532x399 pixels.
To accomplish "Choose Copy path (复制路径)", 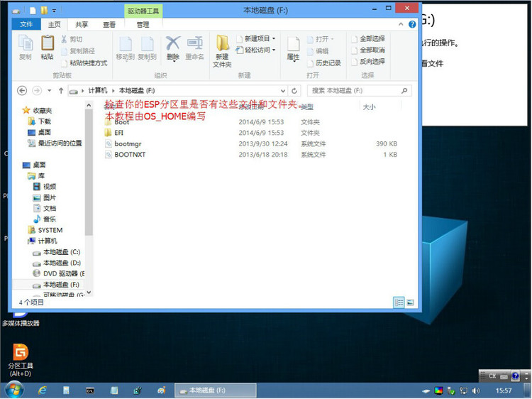I will pos(78,51).
